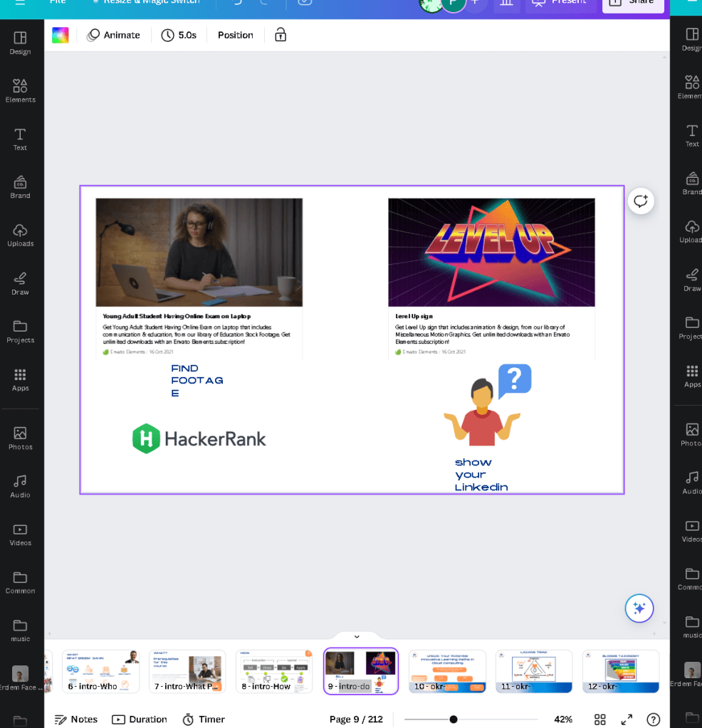The height and width of the screenshot is (728, 702).
Task: Add a comment with the comment bubble icon
Action: 641,201
